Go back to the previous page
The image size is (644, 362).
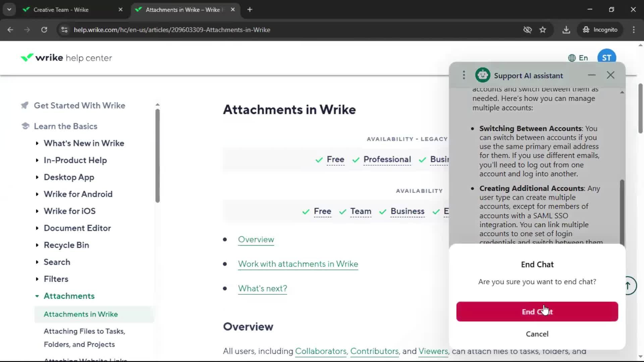(x=10, y=30)
